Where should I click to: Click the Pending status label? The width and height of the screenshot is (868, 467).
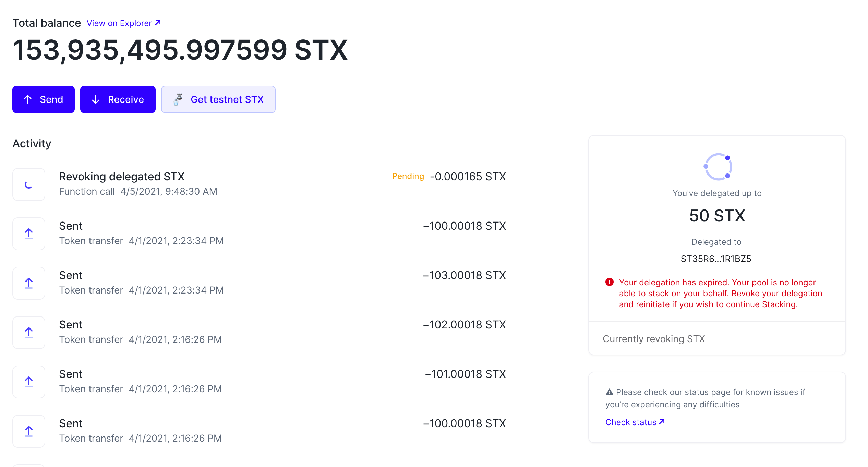click(x=408, y=176)
